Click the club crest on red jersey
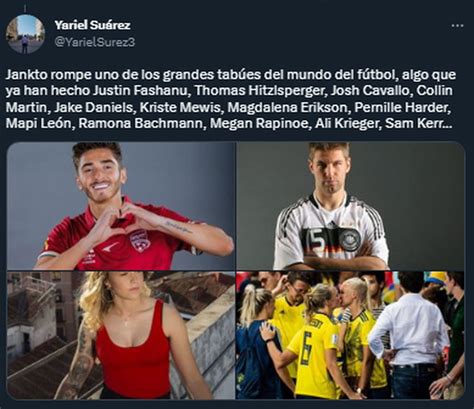The height and width of the screenshot is (409, 474). (140, 241)
